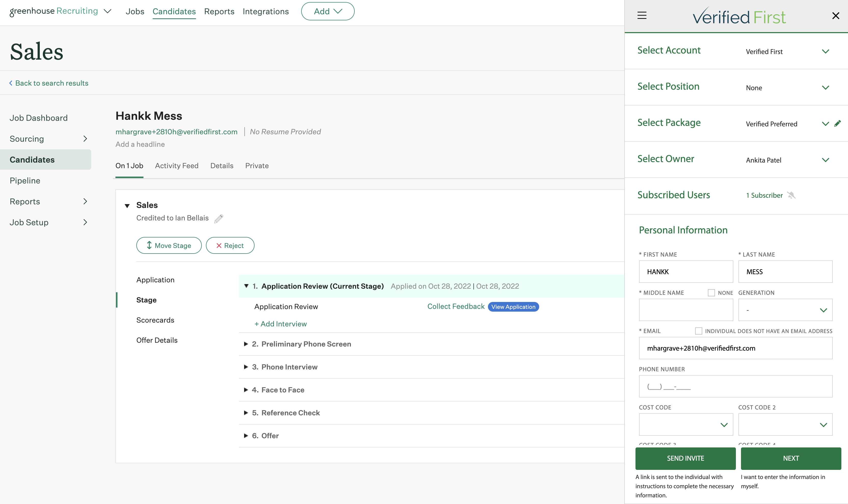Expand the Job Setup sidebar arrow
This screenshot has height=504, width=848.
tap(85, 222)
